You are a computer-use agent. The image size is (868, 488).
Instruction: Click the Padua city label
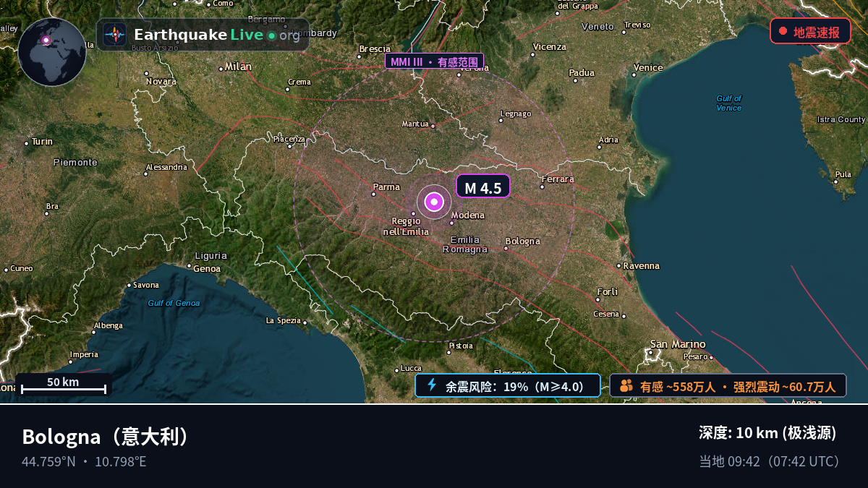[x=582, y=73]
